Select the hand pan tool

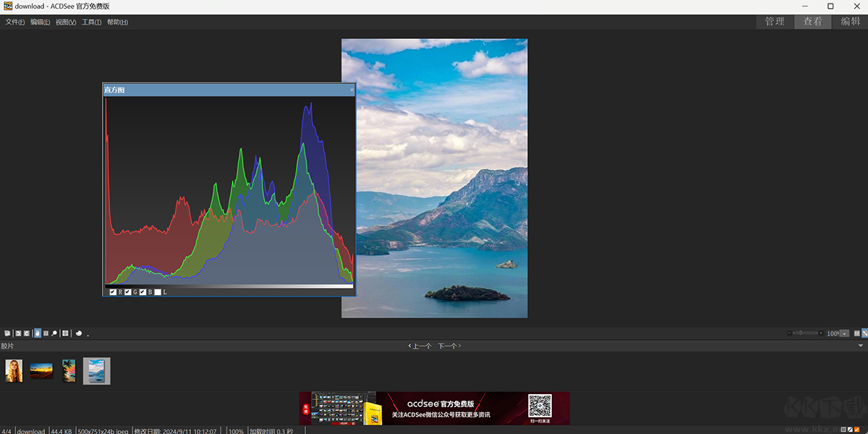(38, 333)
